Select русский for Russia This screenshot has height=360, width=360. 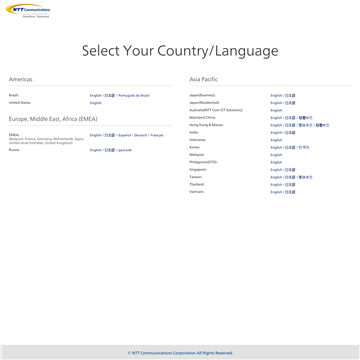125,150
